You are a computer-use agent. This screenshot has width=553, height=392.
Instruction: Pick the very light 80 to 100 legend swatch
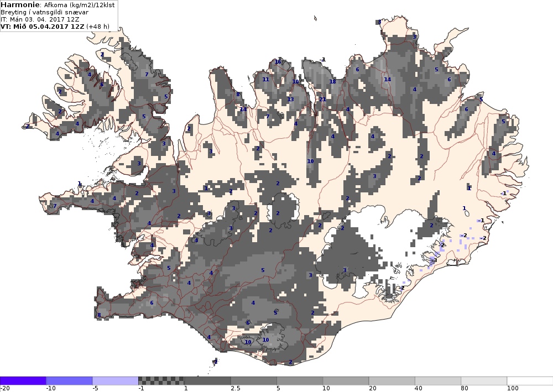(484, 381)
